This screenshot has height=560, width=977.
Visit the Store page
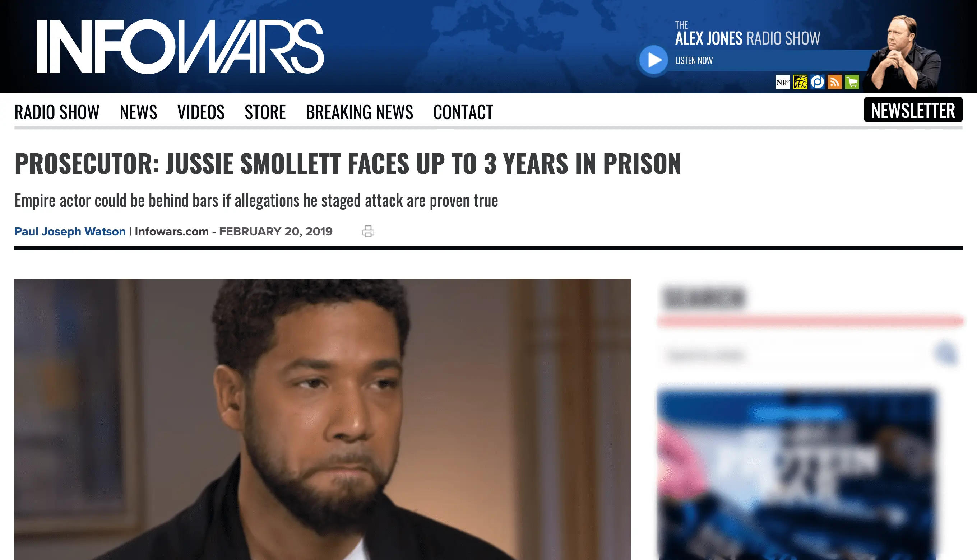coord(265,112)
